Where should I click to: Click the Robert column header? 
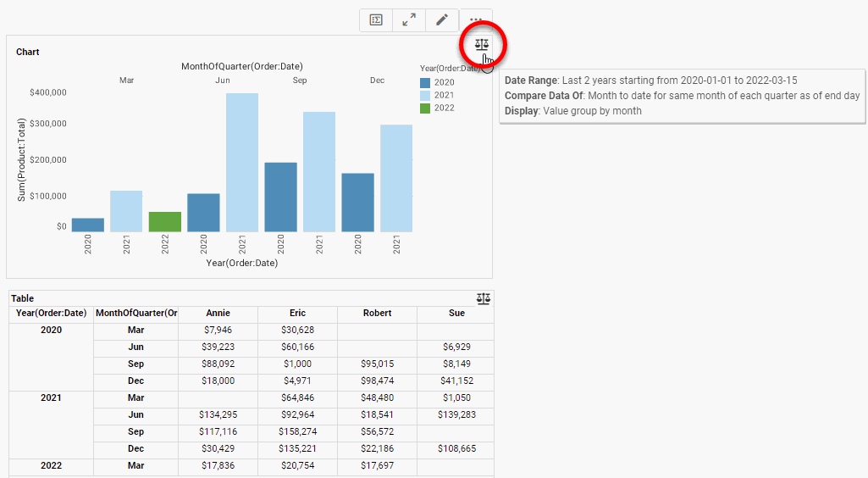(377, 313)
